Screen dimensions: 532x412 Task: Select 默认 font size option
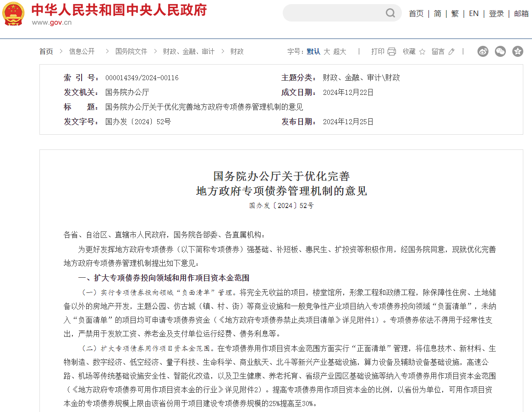(x=313, y=51)
